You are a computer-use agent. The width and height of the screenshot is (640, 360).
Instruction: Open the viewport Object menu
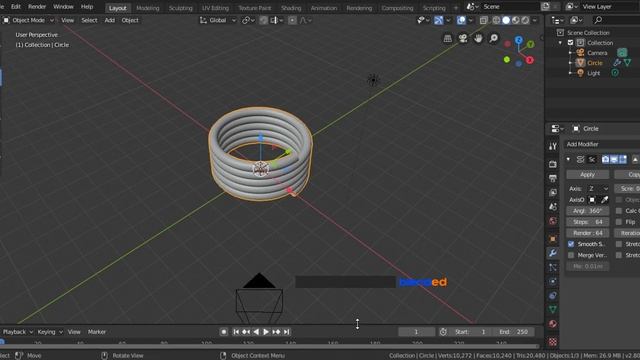coord(130,20)
